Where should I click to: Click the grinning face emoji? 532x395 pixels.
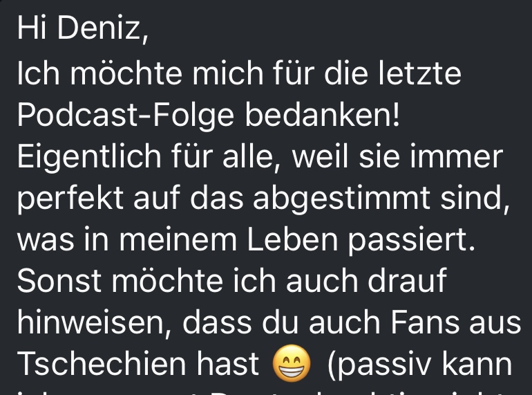pyautogui.click(x=292, y=363)
